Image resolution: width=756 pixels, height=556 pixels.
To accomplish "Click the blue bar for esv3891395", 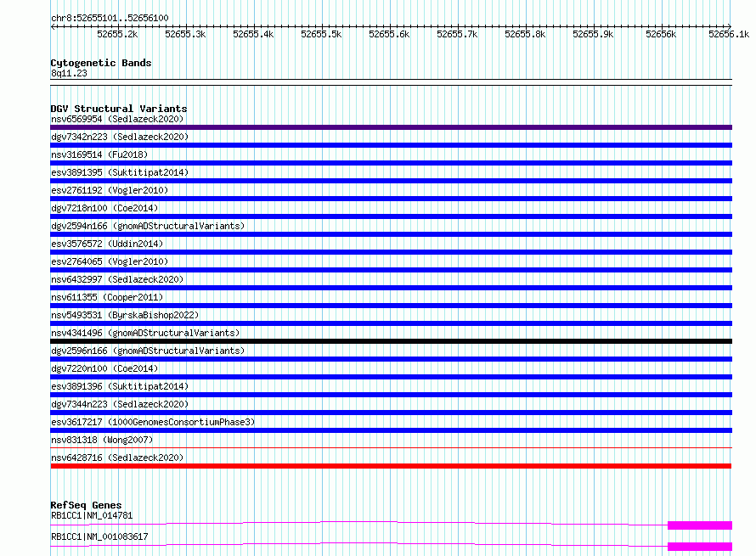I will pyautogui.click(x=391, y=181).
